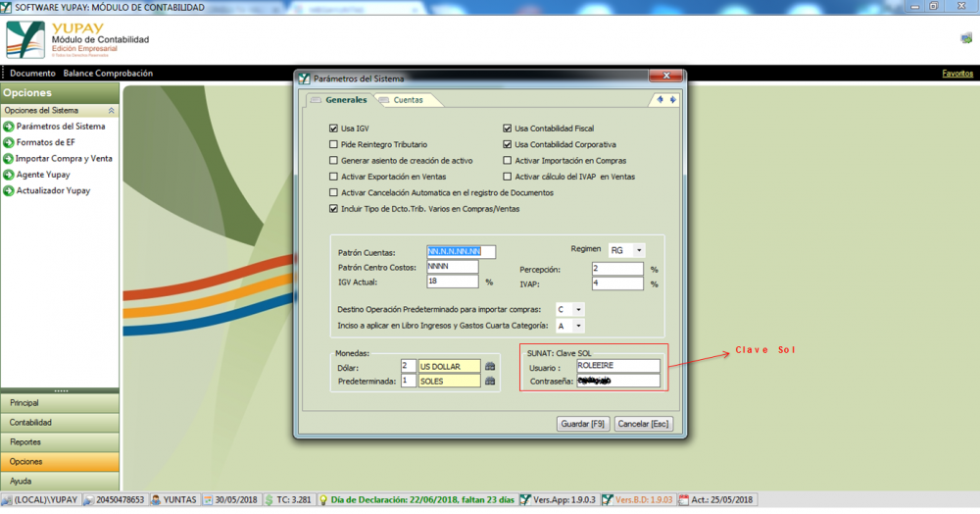The image size is (980, 514).
Task: Click the green arrow icon beside Parámetros del Sistema
Action: tap(9, 127)
